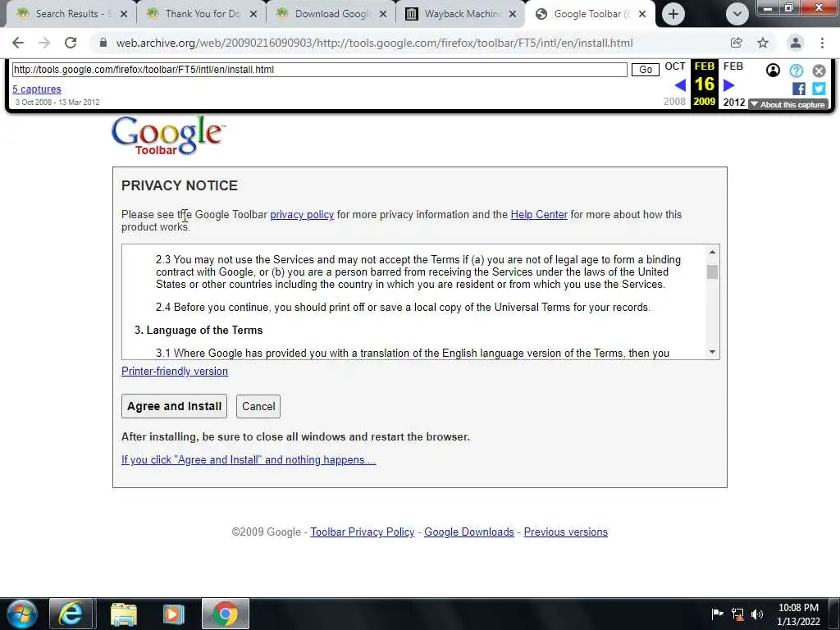Open a new tab with the plus button
This screenshot has width=840, height=630.
[x=673, y=14]
